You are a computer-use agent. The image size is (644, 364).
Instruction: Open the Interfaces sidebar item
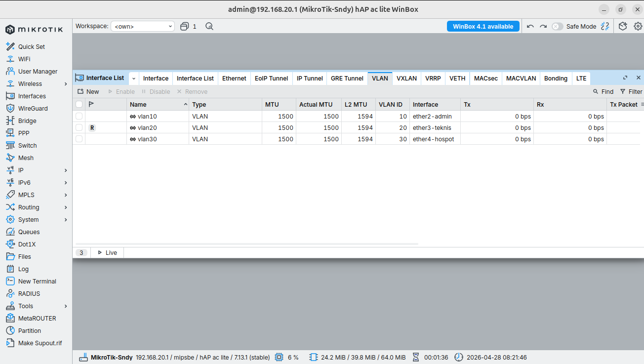click(x=32, y=96)
